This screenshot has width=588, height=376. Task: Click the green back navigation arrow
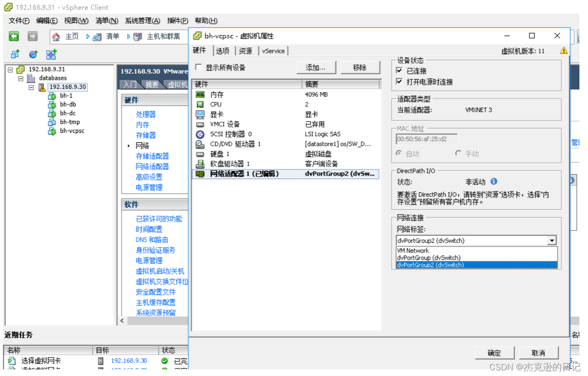[x=14, y=36]
